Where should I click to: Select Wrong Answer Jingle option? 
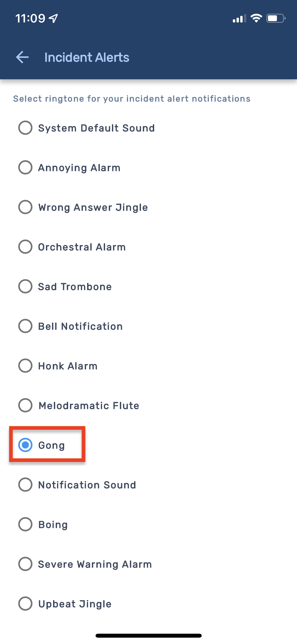25,207
